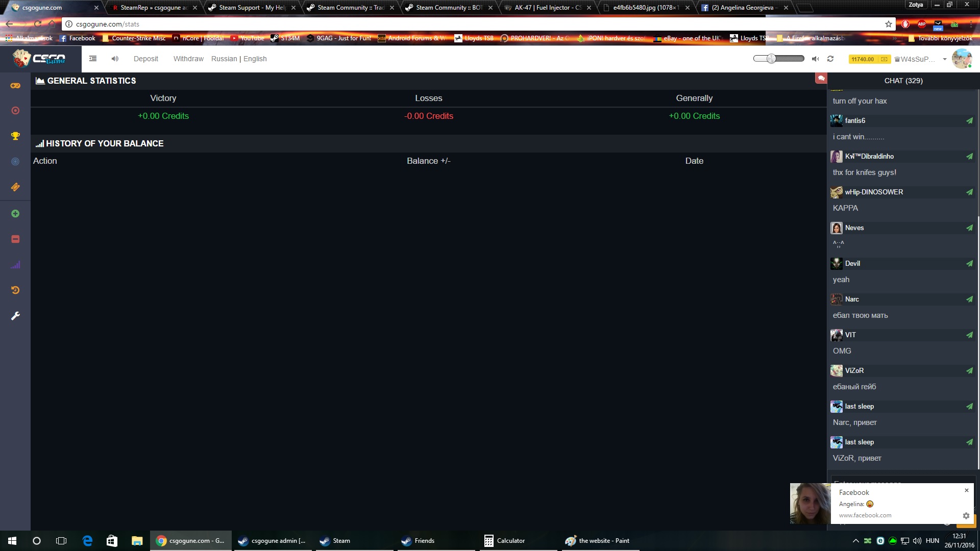Open Facebook notification settings gear
This screenshot has width=980, height=551.
tap(966, 516)
